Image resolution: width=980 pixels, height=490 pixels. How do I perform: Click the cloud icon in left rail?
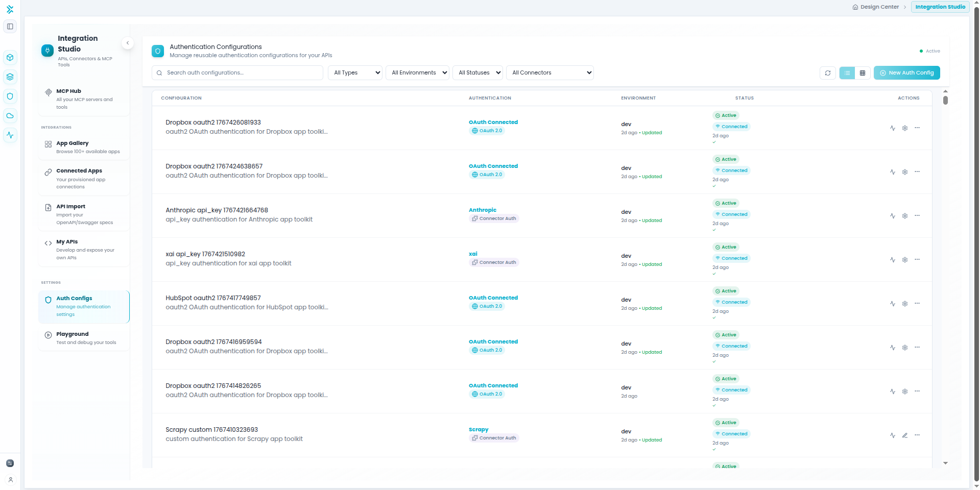pyautogui.click(x=10, y=116)
